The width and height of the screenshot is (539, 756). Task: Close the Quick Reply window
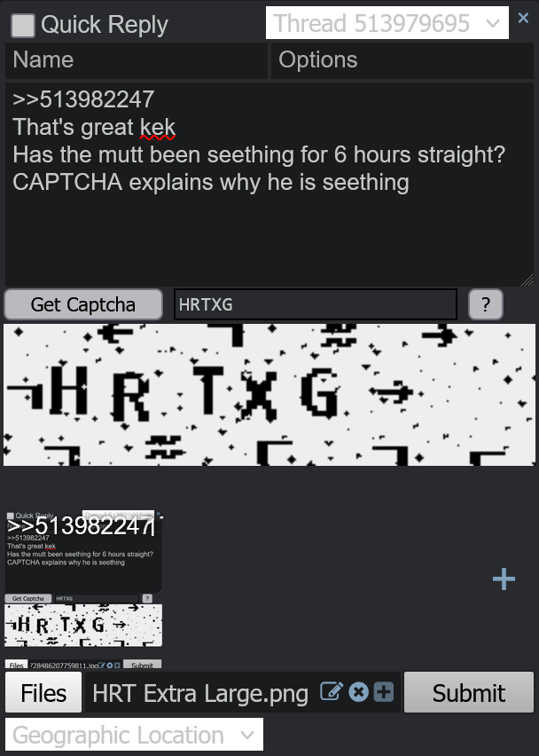[x=523, y=18]
